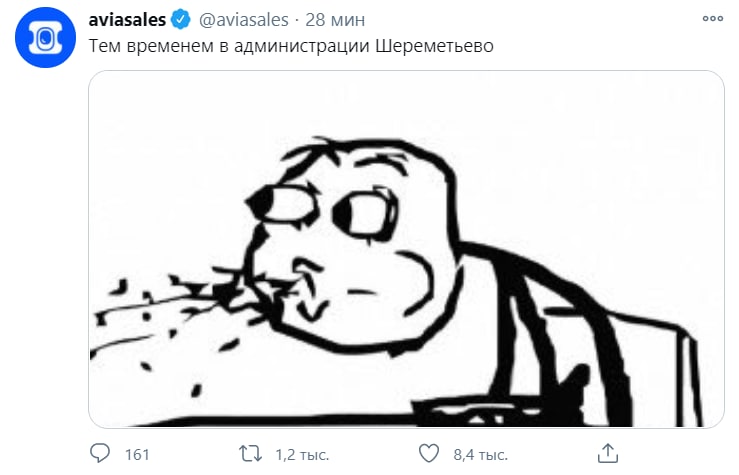Click the reply speech bubble icon
739x475 pixels.
coord(99,453)
